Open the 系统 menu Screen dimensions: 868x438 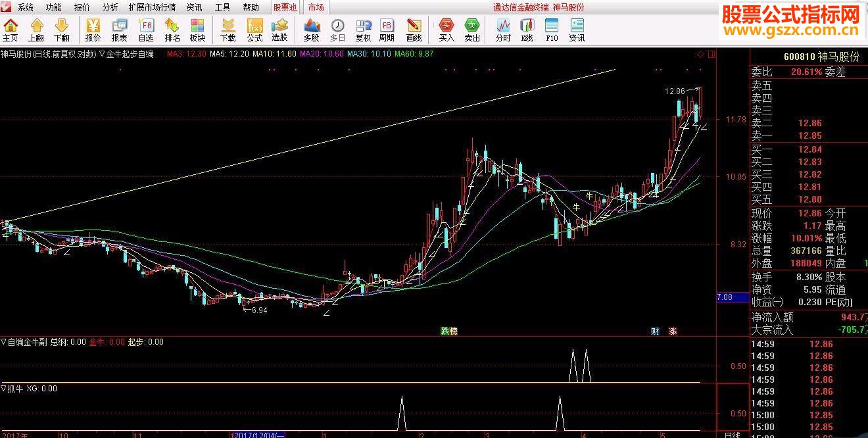[26, 7]
